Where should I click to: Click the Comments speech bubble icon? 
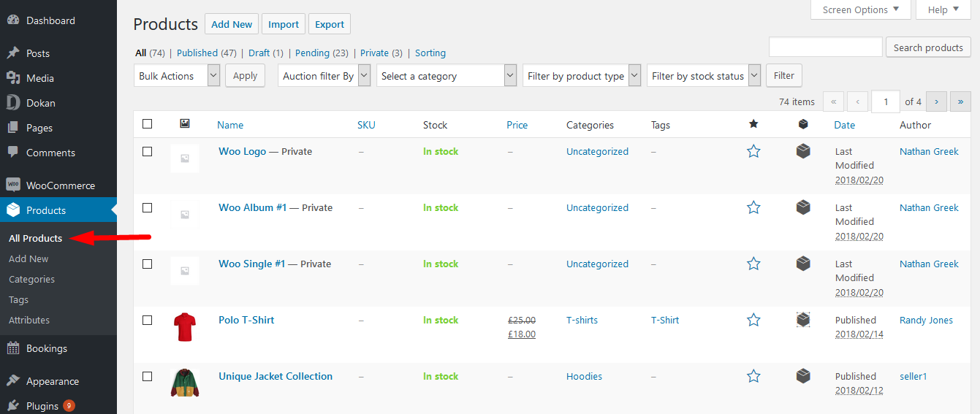(x=13, y=153)
